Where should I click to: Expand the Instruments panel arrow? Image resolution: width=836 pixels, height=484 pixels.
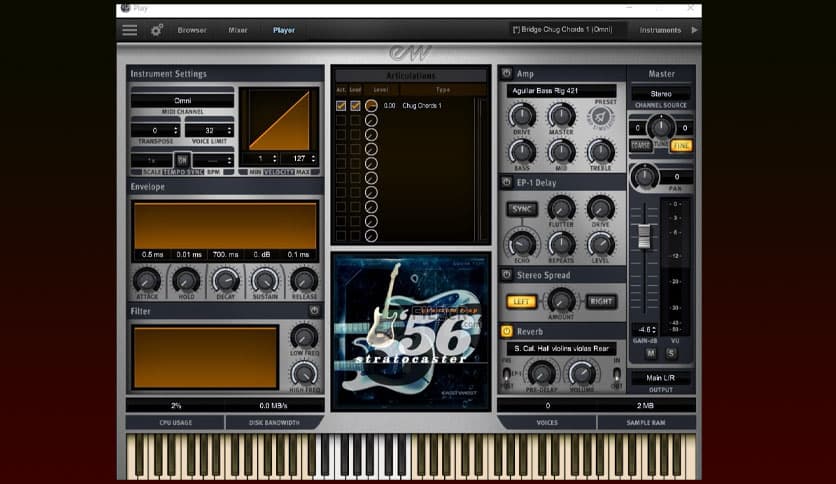pyautogui.click(x=695, y=30)
